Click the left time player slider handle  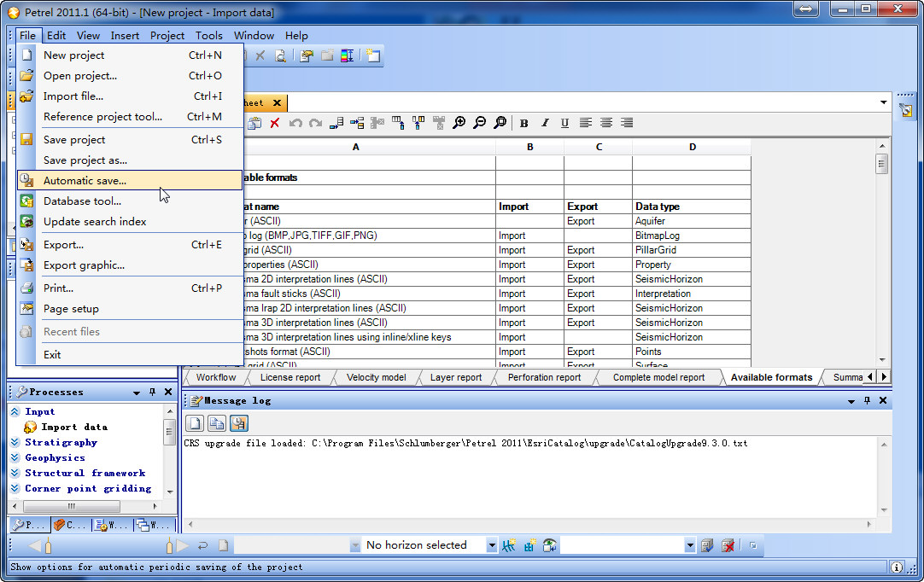pyautogui.click(x=49, y=545)
